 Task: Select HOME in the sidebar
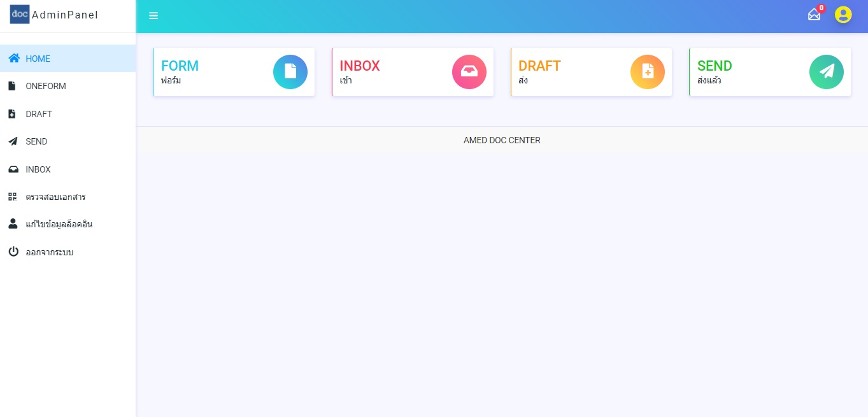38,59
